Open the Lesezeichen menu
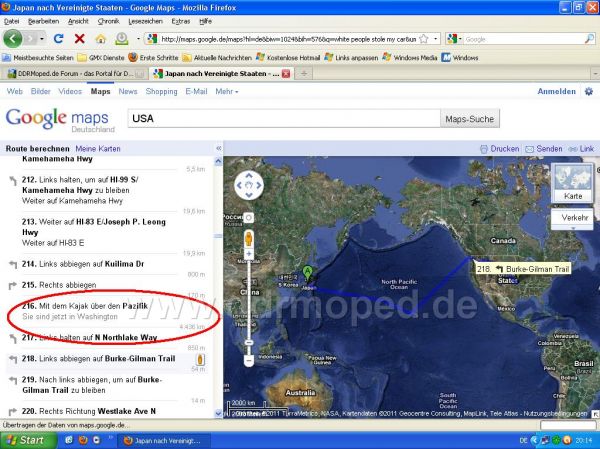 [145, 21]
